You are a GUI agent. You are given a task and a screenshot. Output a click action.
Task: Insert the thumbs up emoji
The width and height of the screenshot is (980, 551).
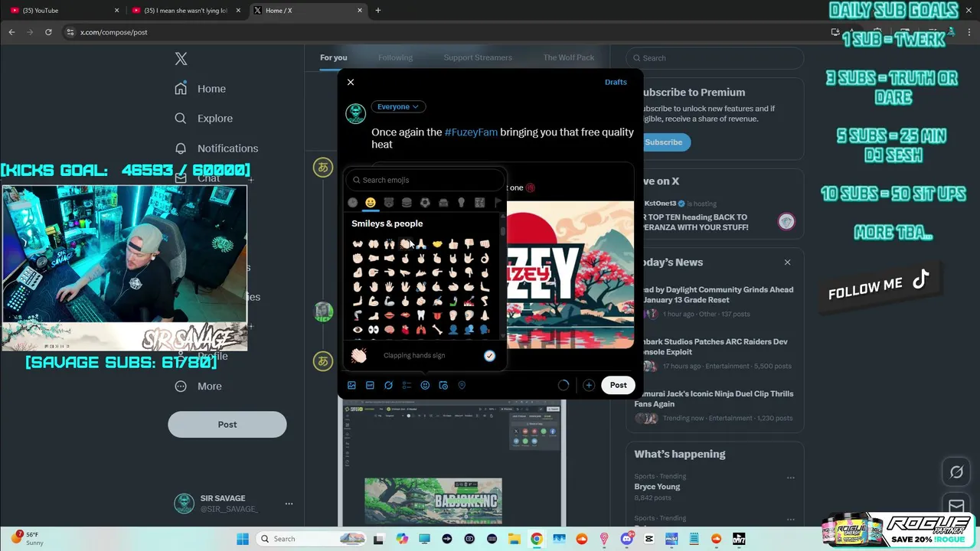point(453,244)
